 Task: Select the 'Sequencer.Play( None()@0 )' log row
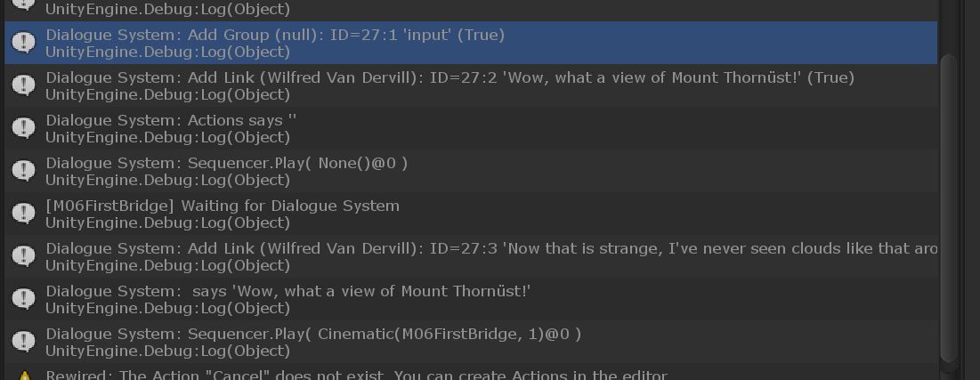point(471,171)
